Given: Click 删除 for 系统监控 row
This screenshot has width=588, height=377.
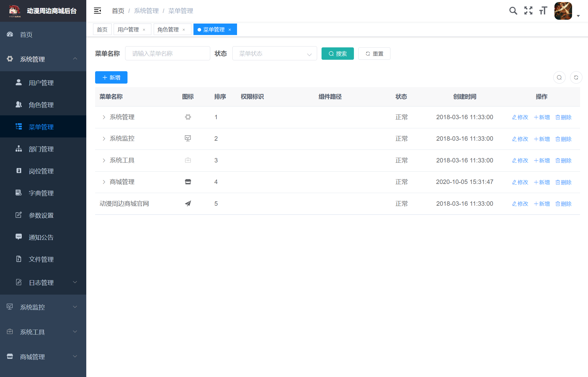Looking at the screenshot, I should coord(563,139).
